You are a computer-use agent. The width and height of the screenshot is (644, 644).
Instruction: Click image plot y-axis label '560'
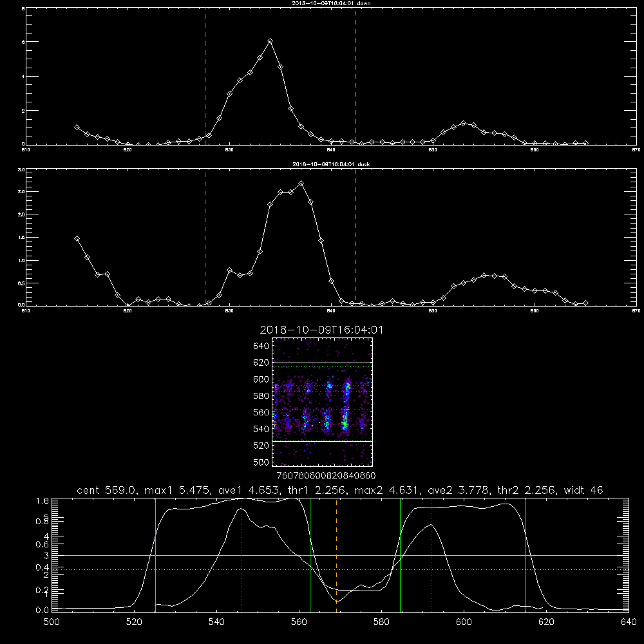pos(261,412)
